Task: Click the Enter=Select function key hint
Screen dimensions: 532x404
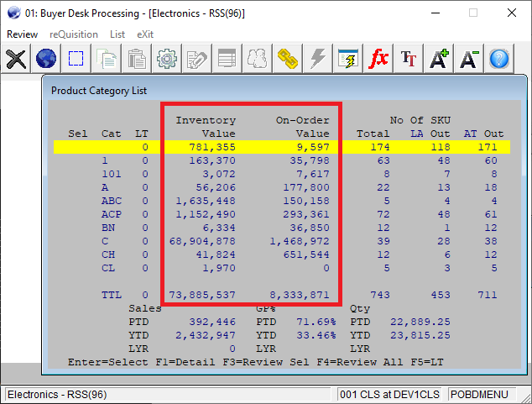Action: [x=108, y=362]
